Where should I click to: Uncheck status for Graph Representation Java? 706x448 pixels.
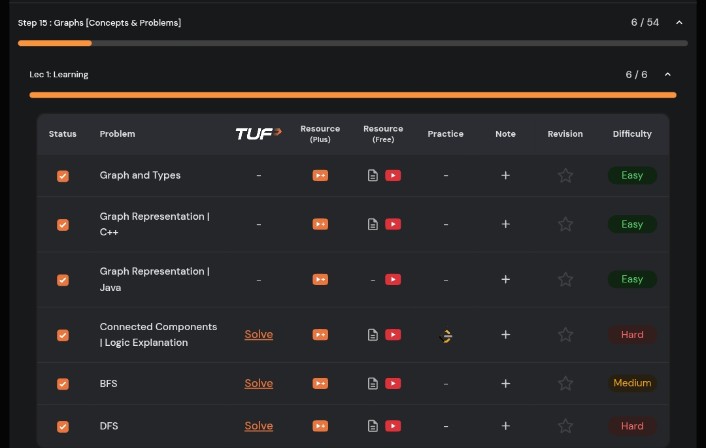[63, 280]
